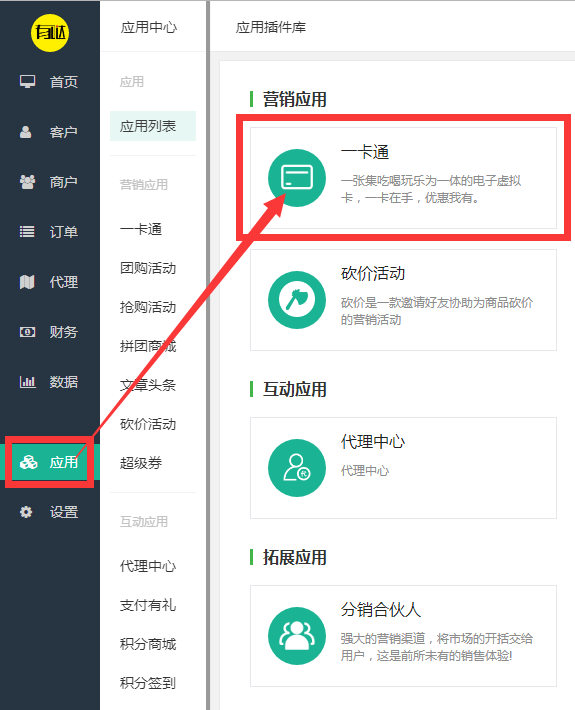Open the 首页 home monitor icon

27,82
